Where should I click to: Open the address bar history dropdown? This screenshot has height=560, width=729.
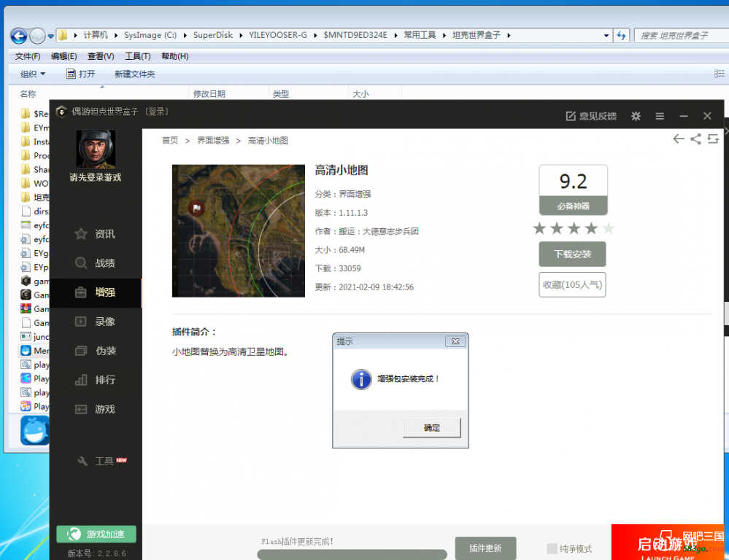click(x=606, y=35)
